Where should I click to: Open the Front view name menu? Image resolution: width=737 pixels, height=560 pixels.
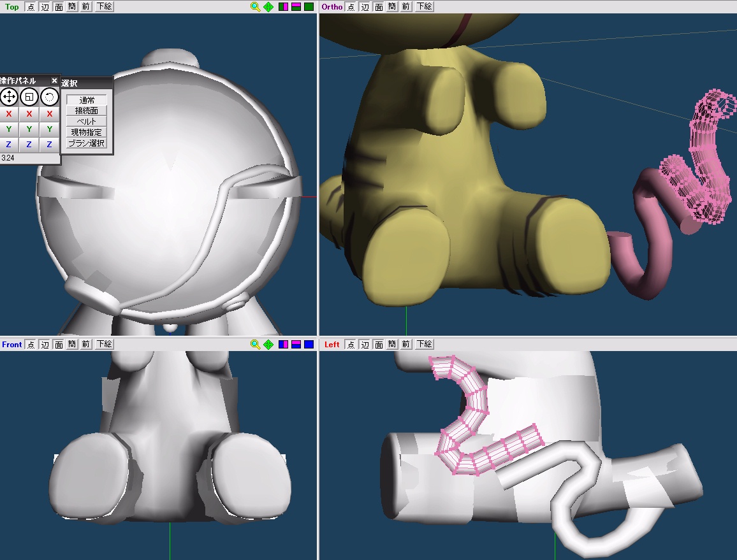point(11,345)
